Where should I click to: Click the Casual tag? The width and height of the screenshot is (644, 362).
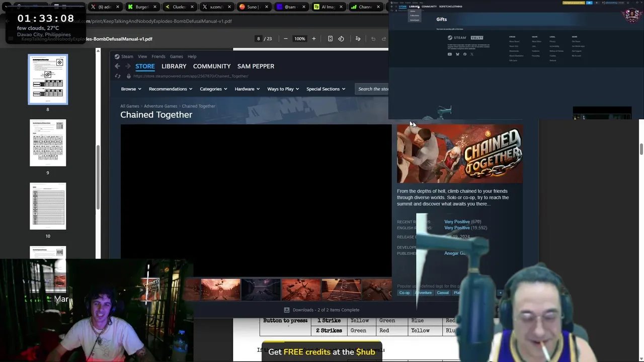point(443,293)
